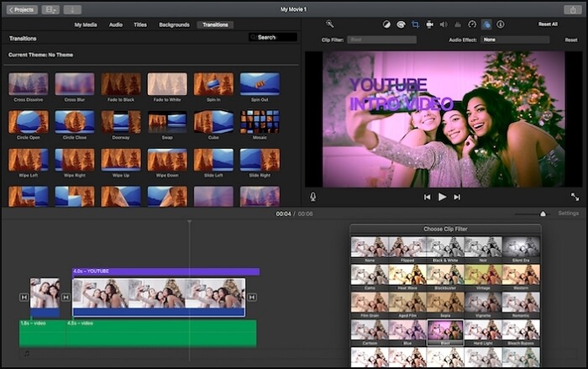Image resolution: width=588 pixels, height=369 pixels.
Task: Select the Transitions tab
Action: [x=215, y=24]
